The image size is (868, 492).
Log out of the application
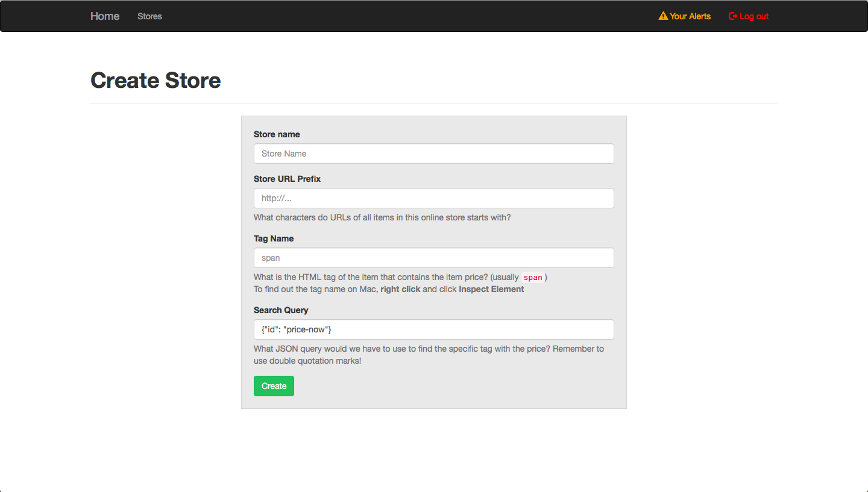tap(752, 16)
